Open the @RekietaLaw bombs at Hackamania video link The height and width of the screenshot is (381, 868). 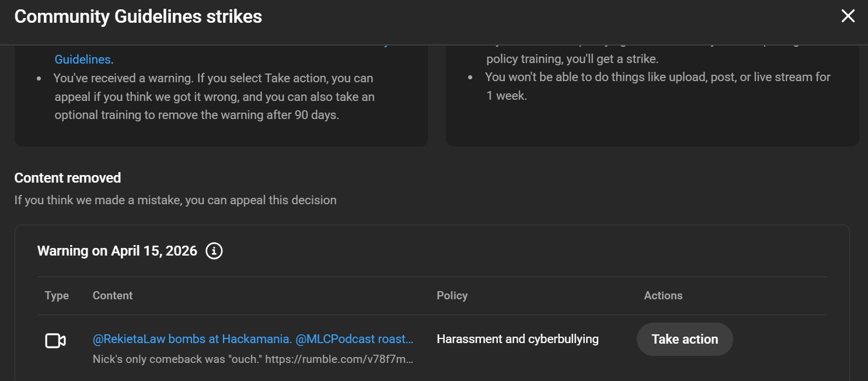pos(253,339)
